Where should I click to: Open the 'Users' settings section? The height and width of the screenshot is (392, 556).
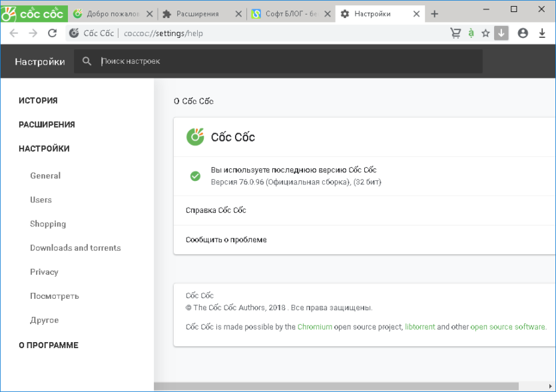pyautogui.click(x=41, y=200)
